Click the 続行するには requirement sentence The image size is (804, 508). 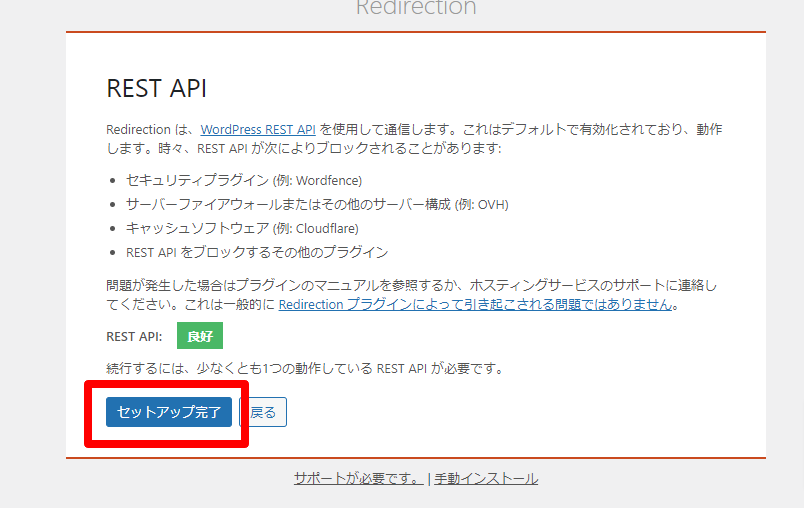(304, 368)
